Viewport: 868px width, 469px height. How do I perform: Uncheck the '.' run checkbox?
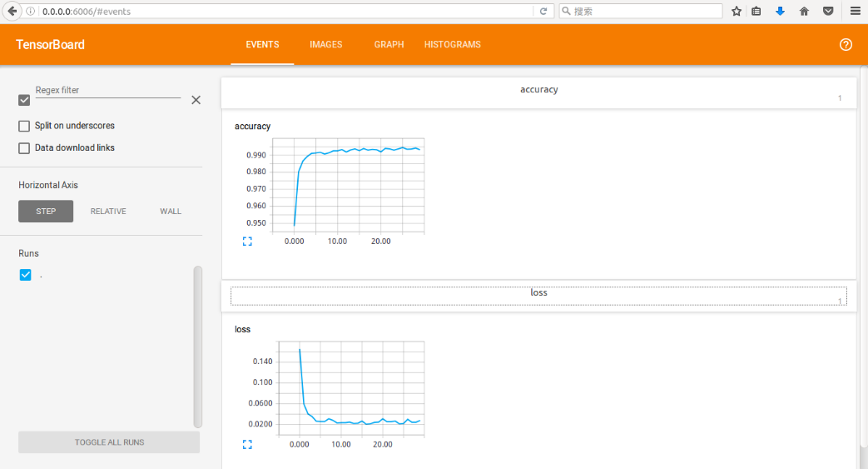click(26, 275)
